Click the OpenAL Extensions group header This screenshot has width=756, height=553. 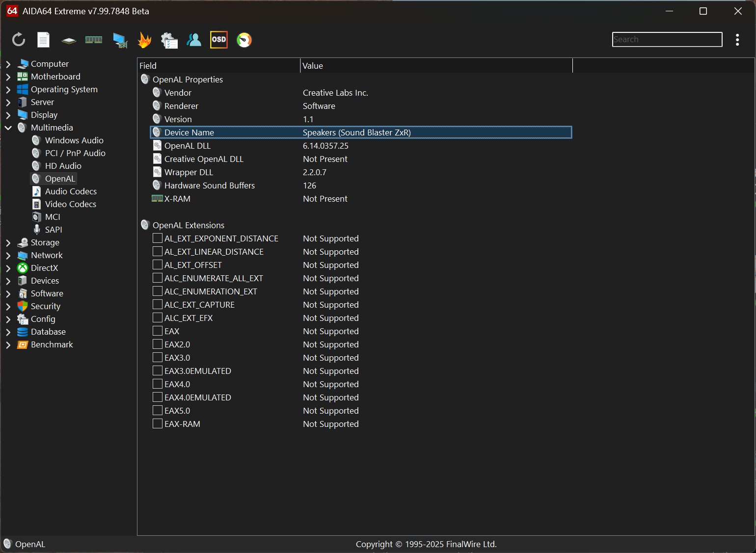click(189, 225)
